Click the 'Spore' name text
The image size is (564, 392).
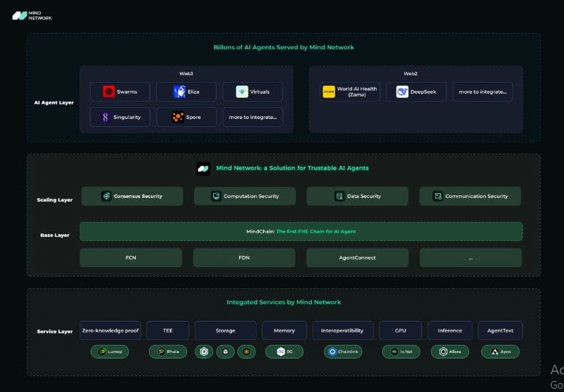click(x=193, y=117)
